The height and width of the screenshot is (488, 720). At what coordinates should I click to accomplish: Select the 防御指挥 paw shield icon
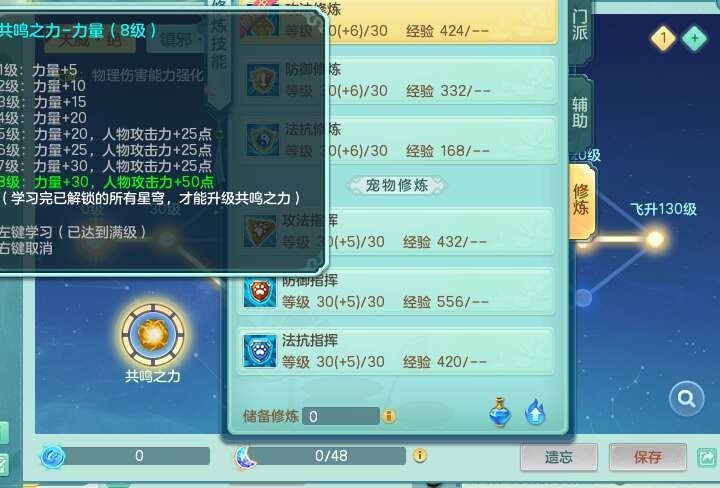click(260, 292)
